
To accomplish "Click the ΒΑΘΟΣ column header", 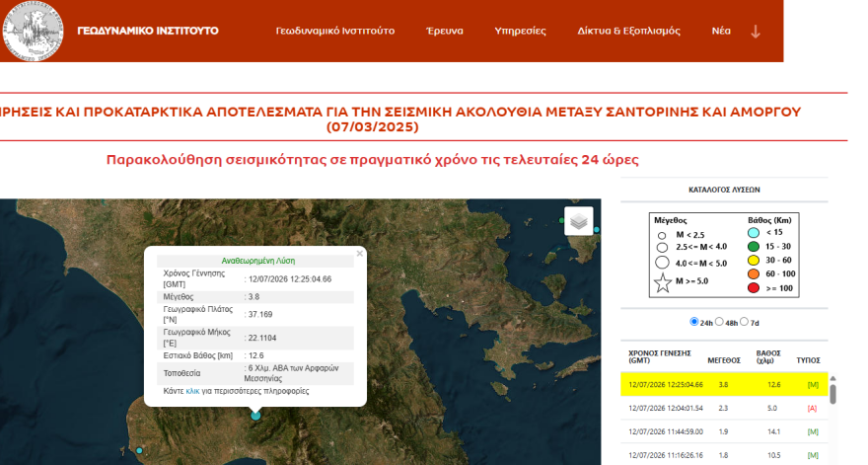I will pos(767,356).
